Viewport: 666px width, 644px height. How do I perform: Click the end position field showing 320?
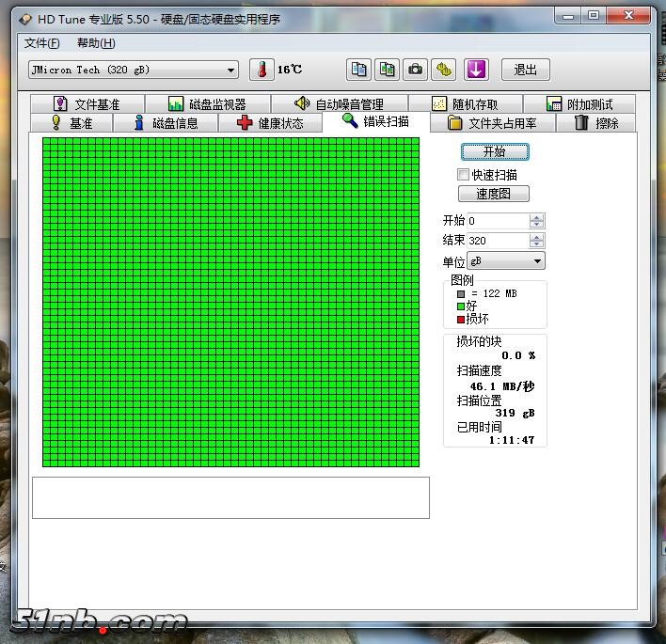tap(497, 241)
